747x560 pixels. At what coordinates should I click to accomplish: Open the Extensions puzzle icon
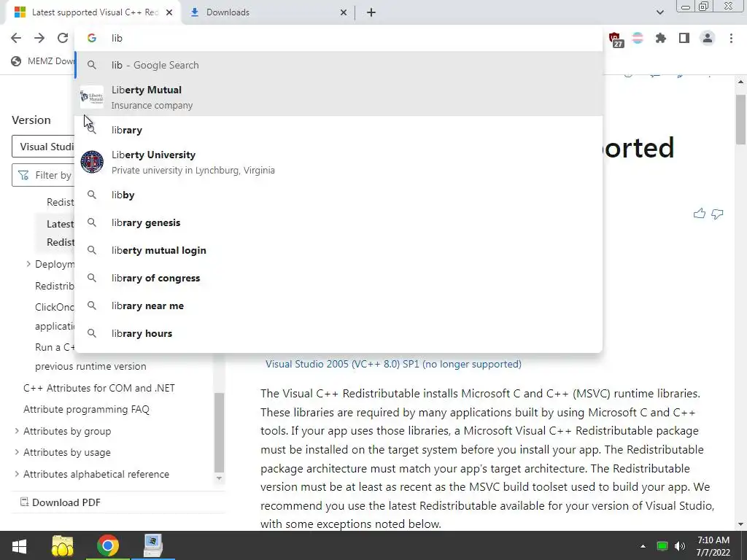click(x=661, y=38)
